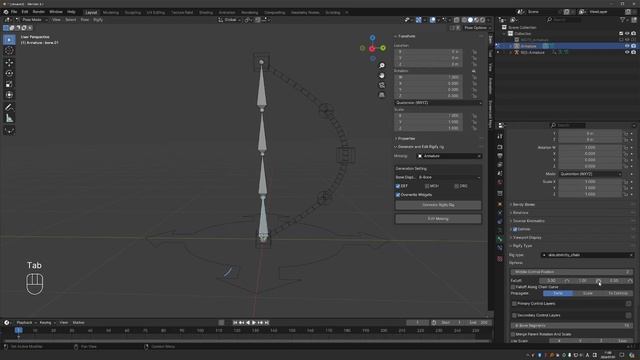Click the Generate Rigify Rig button

pyautogui.click(x=438, y=205)
